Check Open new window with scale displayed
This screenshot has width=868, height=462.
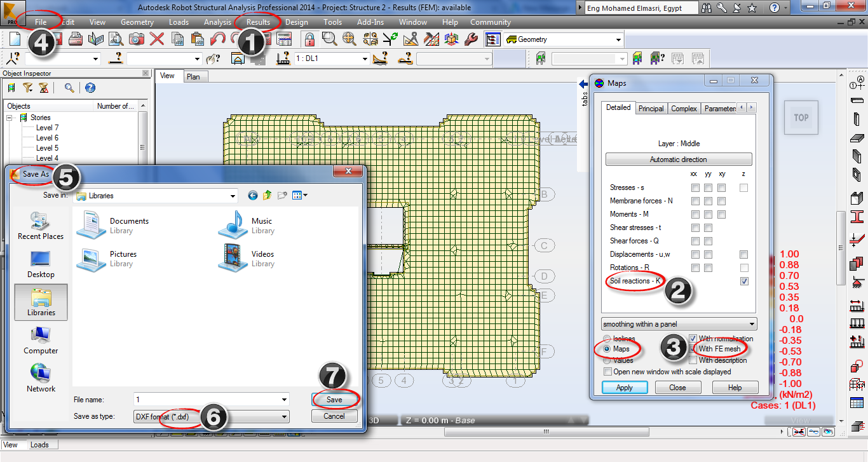[x=608, y=372]
